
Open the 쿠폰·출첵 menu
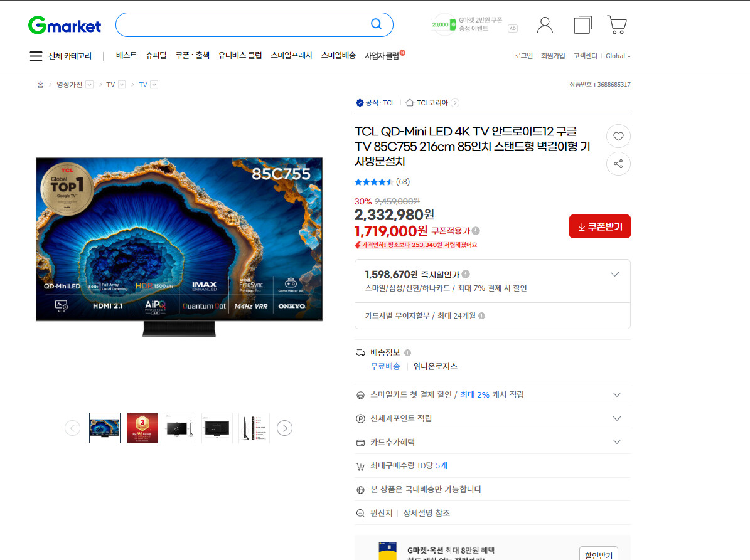pos(192,55)
